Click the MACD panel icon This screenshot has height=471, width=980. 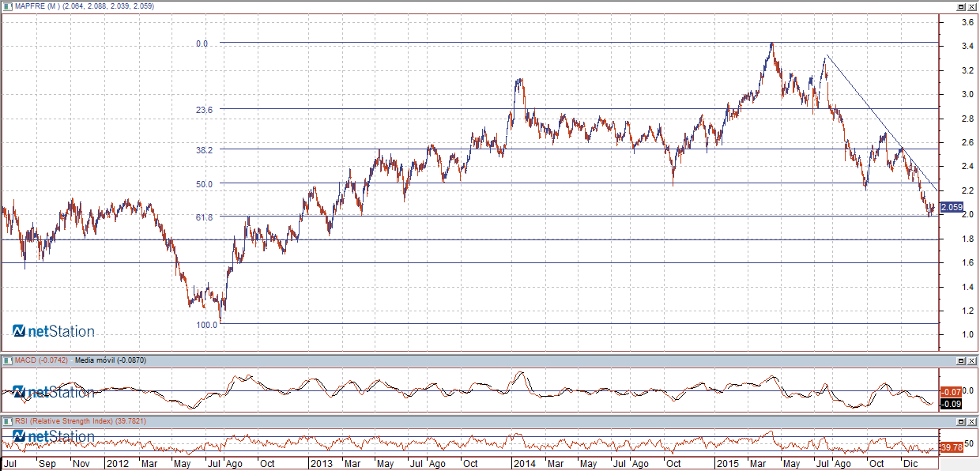(7, 360)
